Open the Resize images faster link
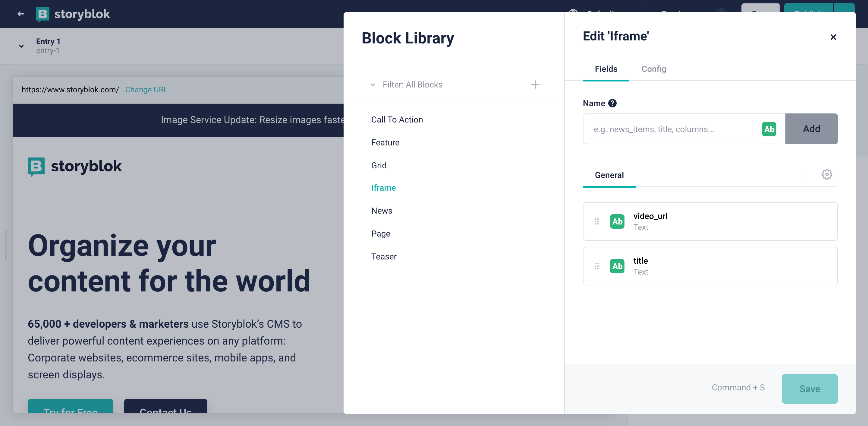 301,120
